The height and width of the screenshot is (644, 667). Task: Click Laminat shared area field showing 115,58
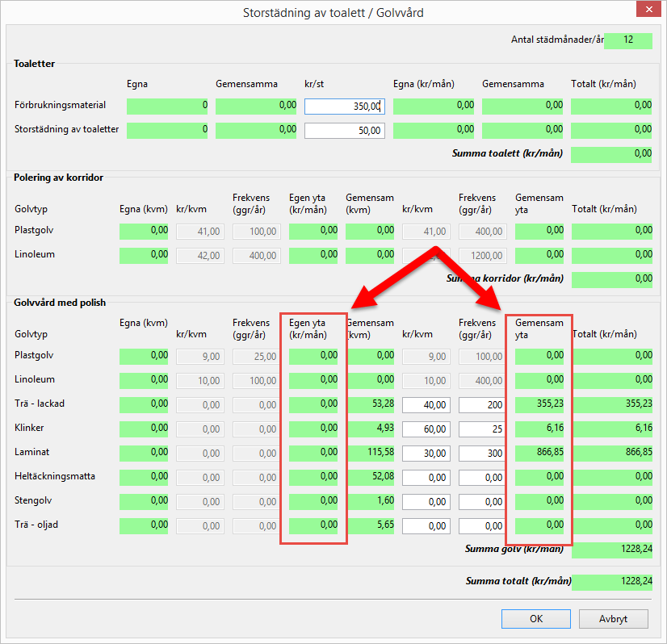pos(370,454)
